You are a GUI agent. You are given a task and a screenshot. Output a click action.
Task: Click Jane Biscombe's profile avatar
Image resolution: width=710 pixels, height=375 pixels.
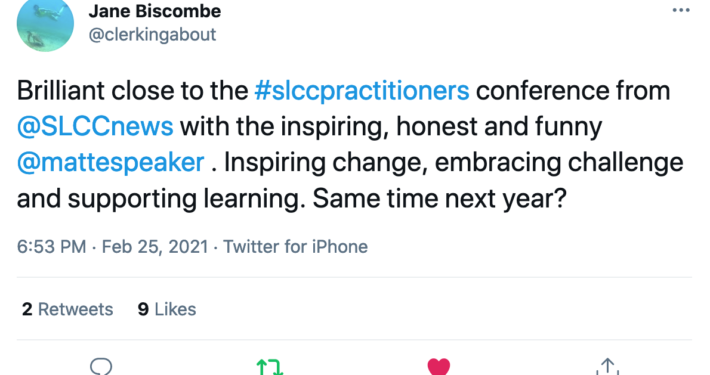pos(45,24)
